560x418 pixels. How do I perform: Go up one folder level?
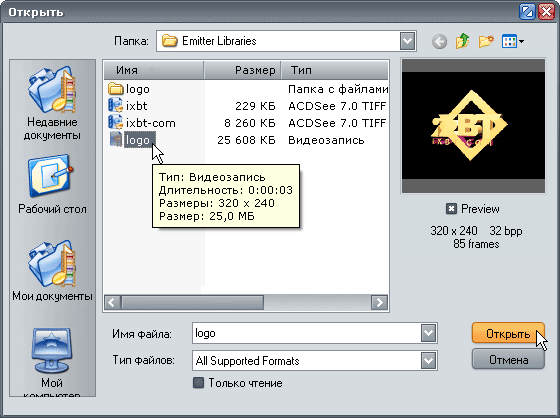tap(462, 41)
